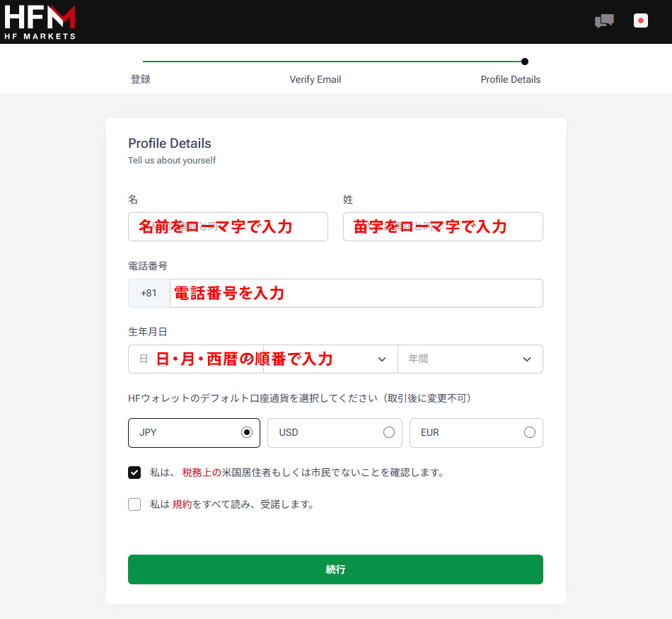The width and height of the screenshot is (672, 619).
Task: Open the live chat bubbles icon
Action: tap(604, 21)
